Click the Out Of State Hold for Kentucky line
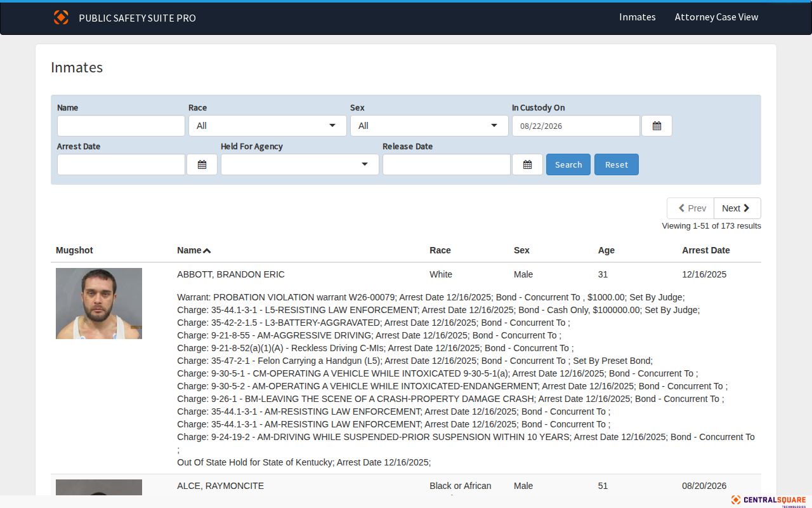This screenshot has width=812, height=508. [304, 462]
